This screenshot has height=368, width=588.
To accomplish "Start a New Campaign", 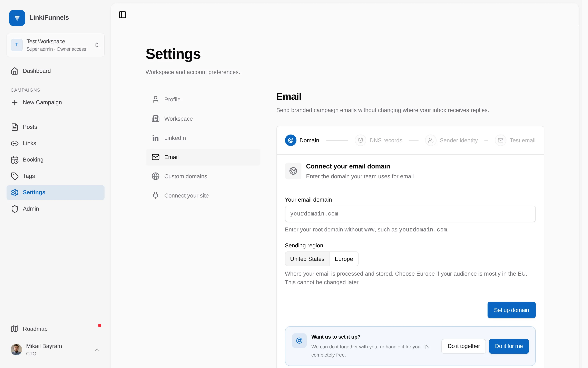I will (x=55, y=102).
